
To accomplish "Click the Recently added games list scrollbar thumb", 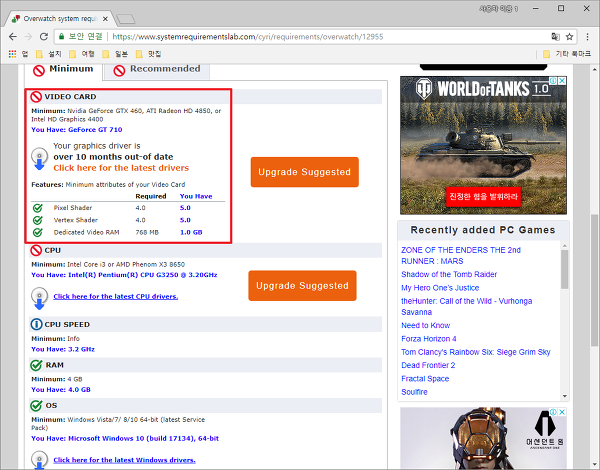I will (565, 269).
